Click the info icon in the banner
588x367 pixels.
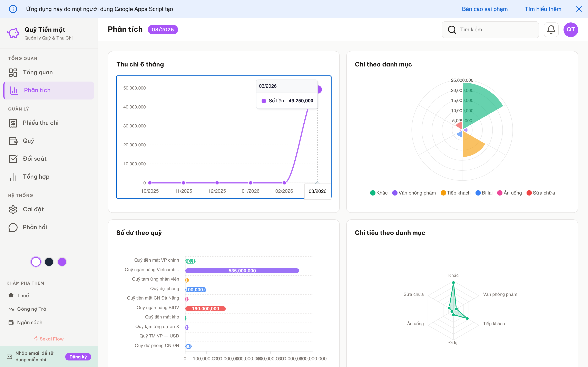(x=13, y=9)
